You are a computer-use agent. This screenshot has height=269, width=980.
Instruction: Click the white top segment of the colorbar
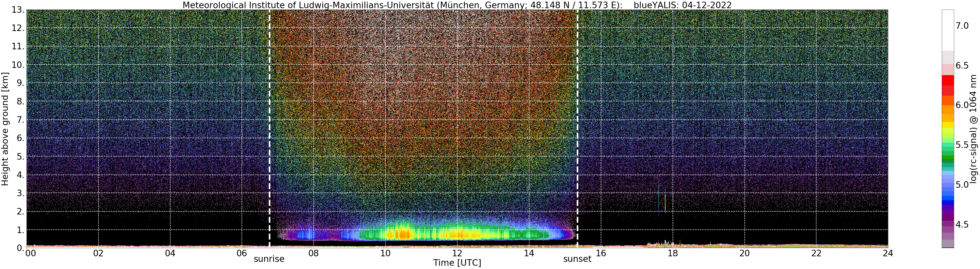coord(948,30)
